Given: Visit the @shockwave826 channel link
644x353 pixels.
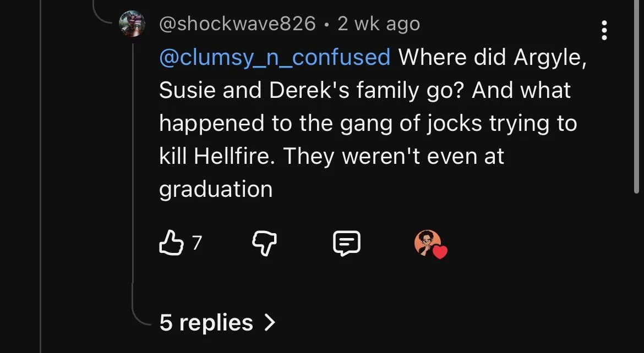Looking at the screenshot, I should (237, 24).
